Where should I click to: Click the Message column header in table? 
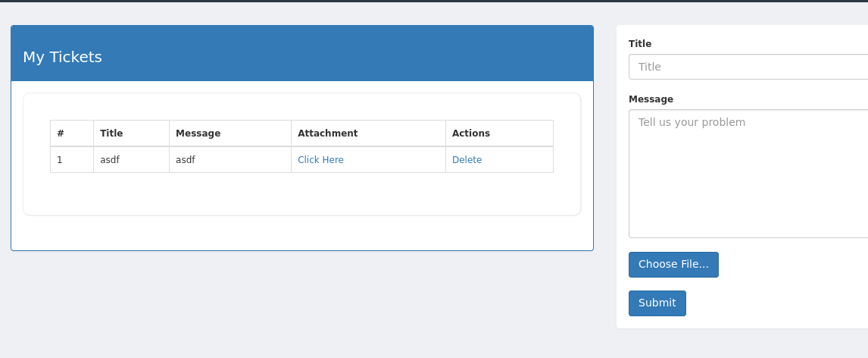coord(198,133)
